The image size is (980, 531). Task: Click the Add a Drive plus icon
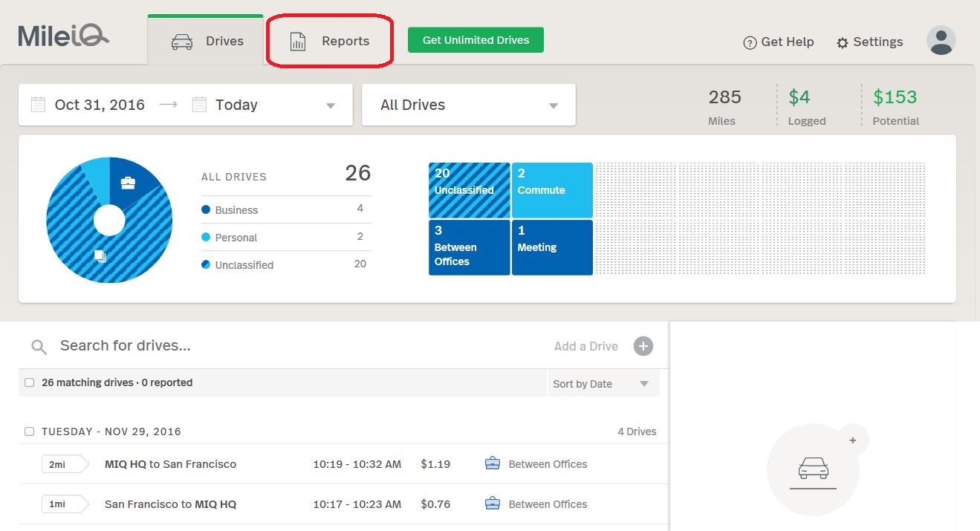click(x=643, y=346)
